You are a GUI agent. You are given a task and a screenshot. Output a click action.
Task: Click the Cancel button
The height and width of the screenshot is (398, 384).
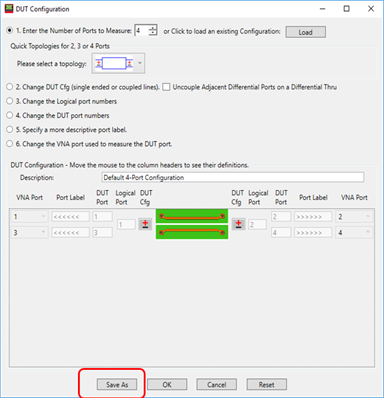[x=217, y=384]
